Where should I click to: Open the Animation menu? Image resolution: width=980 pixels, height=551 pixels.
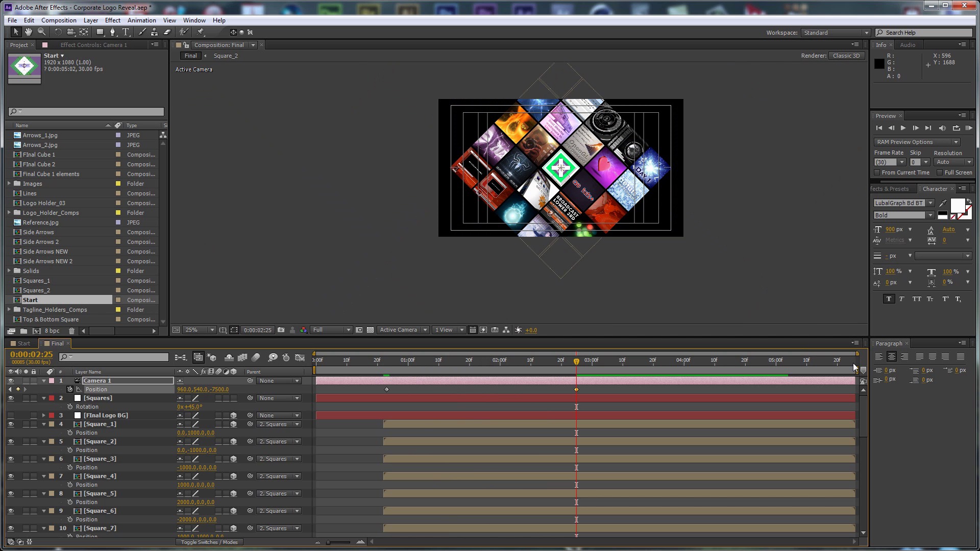click(x=141, y=20)
